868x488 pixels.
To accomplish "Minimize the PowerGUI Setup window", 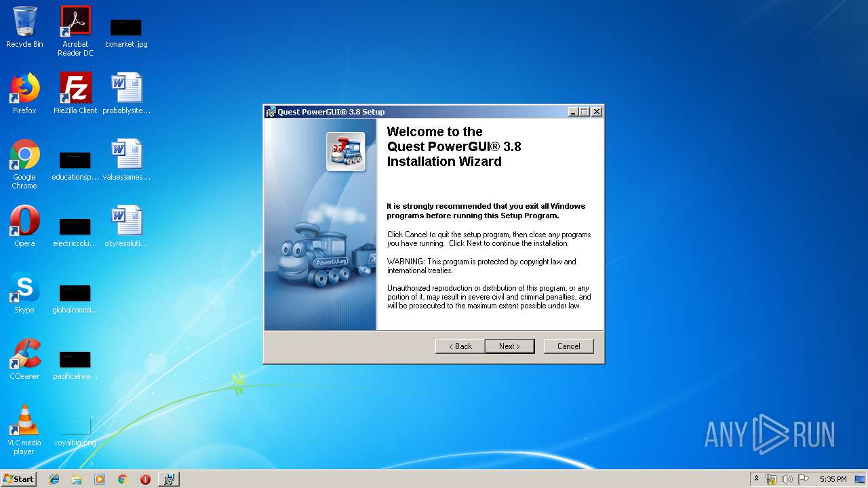I will 573,112.
